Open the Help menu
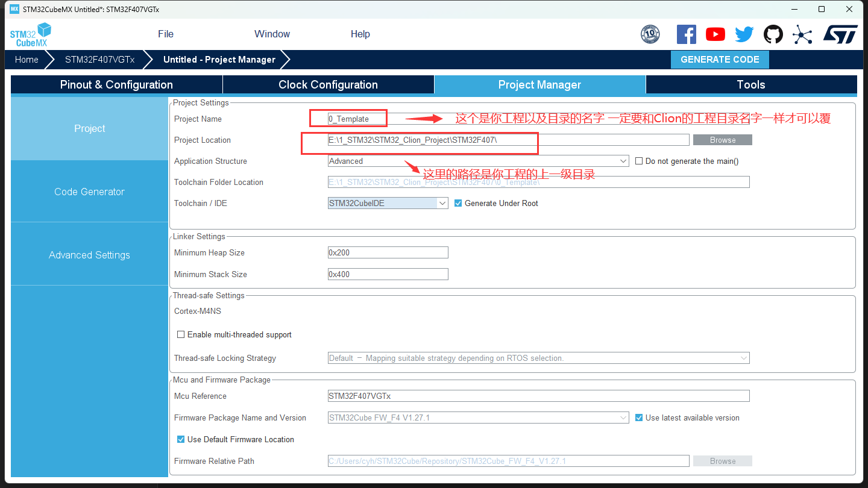 360,34
